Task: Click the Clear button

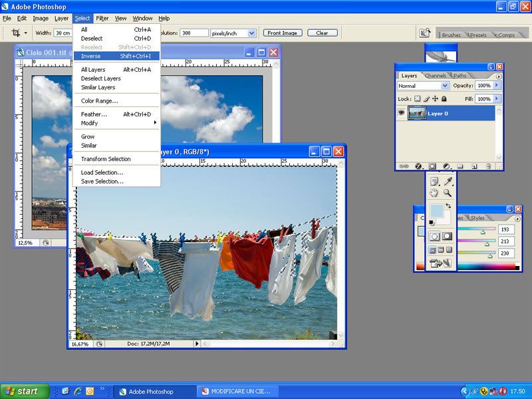Action: (x=323, y=33)
